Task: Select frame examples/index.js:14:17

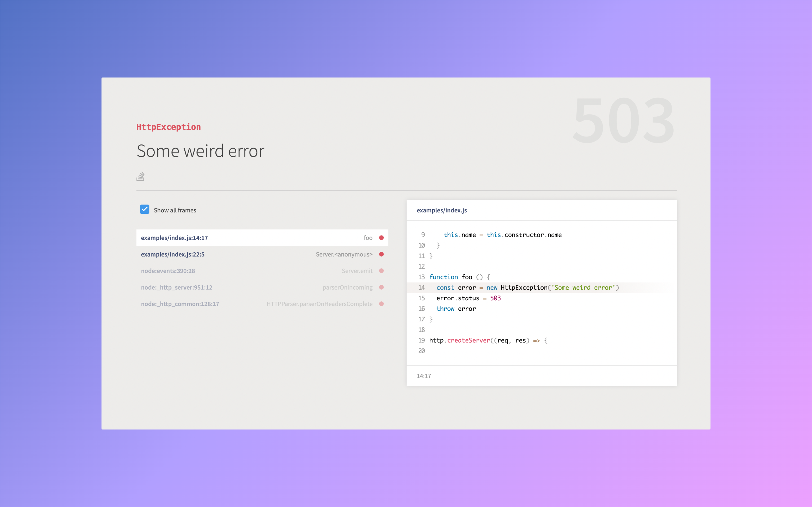Action: pyautogui.click(x=175, y=238)
